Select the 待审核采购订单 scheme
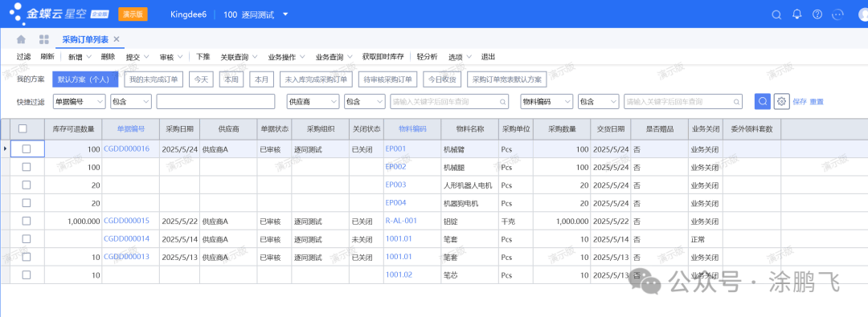868x317 pixels. [x=388, y=79]
